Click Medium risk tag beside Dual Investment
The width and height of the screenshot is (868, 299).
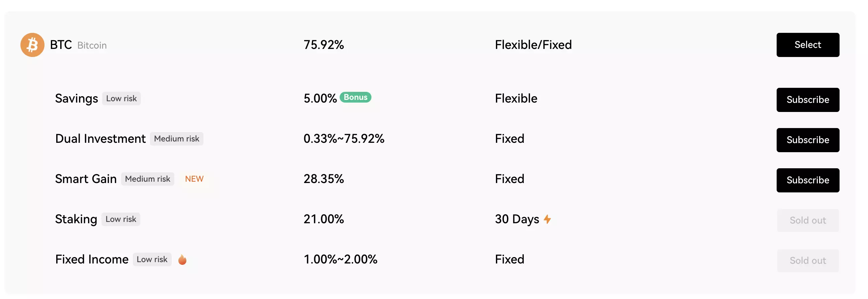(177, 139)
